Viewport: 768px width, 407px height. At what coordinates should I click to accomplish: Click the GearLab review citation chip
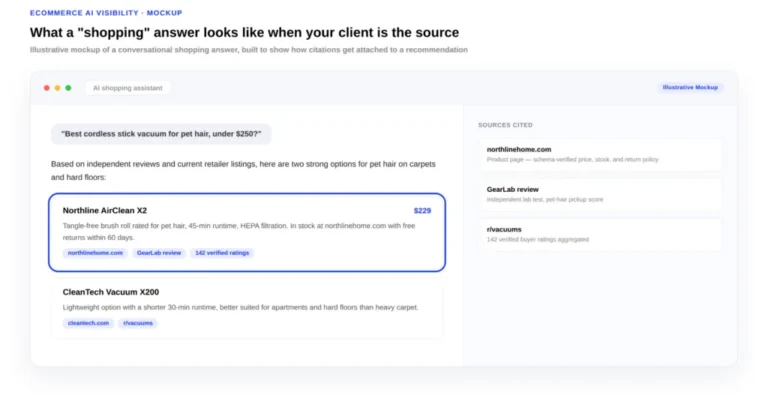(159, 253)
